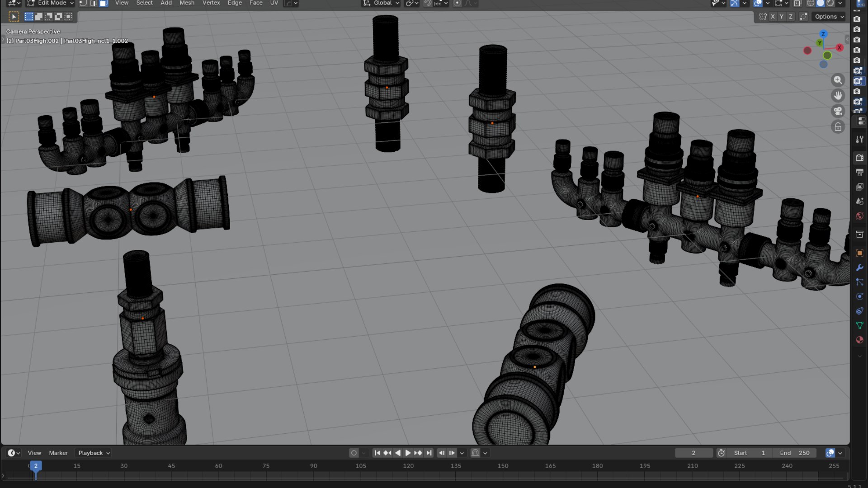Screen dimensions: 868x488
Task: Open Modifiers properties tab (wrench)
Action: click(859, 267)
